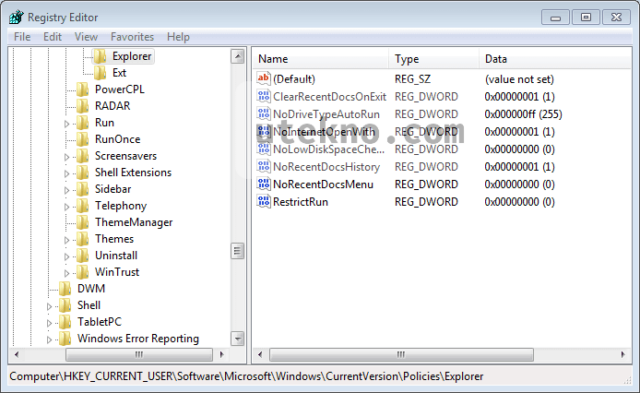This screenshot has height=393, width=640.
Task: Expand the Telephony key
Action: pos(67,207)
